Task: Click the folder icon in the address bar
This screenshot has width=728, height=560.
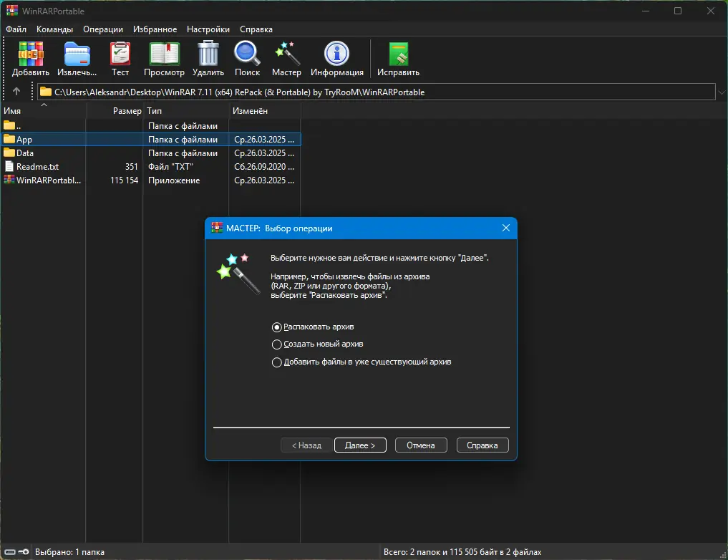Action: pyautogui.click(x=46, y=92)
